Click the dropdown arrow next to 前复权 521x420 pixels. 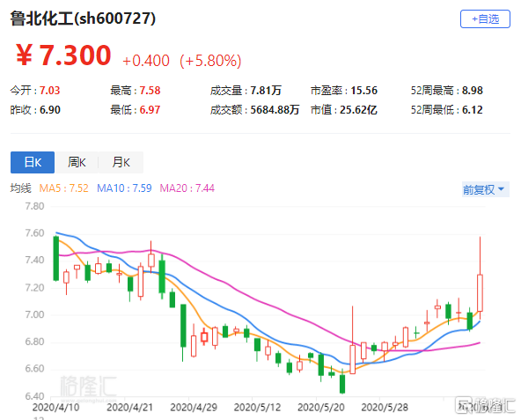click(501, 189)
